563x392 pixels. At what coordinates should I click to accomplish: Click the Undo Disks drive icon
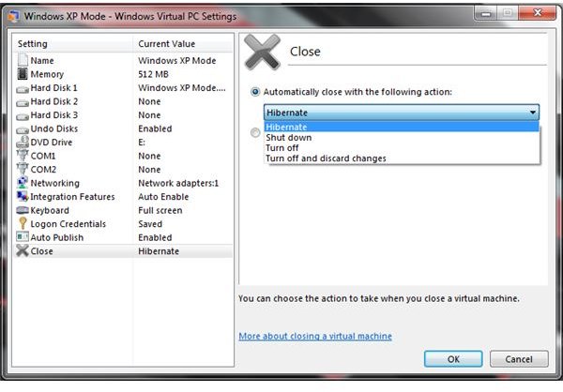[23, 130]
